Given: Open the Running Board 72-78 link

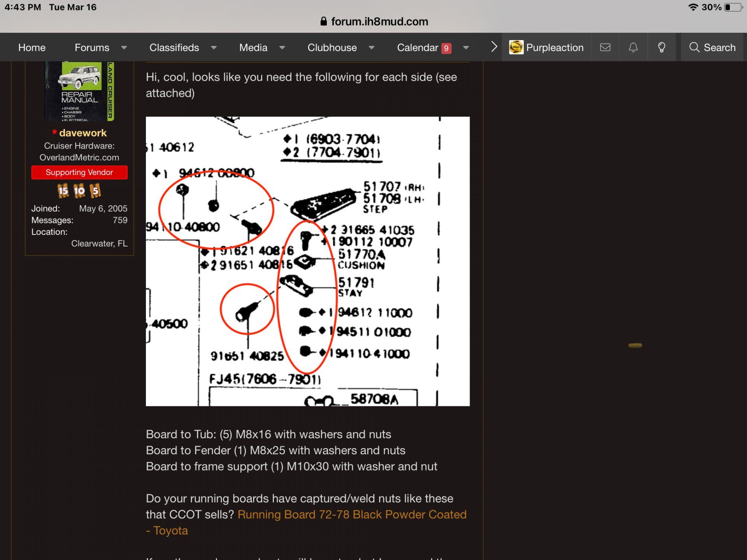Looking at the screenshot, I should coord(306,522).
